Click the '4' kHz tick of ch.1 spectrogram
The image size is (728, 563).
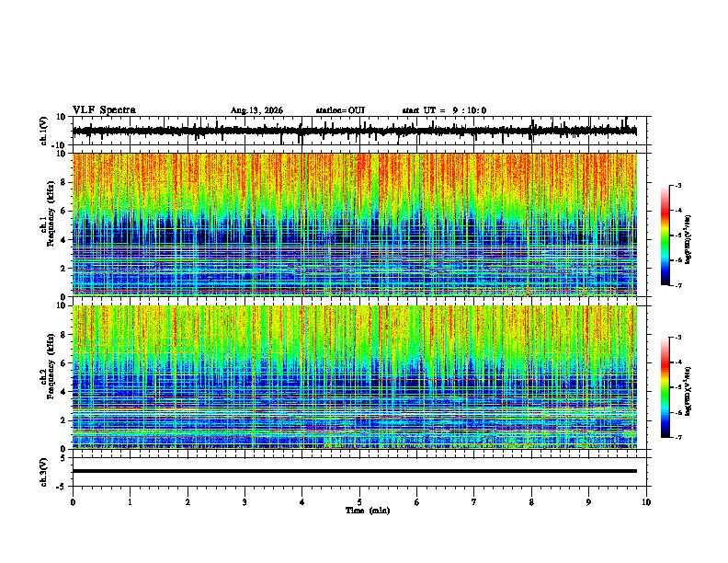click(x=63, y=240)
